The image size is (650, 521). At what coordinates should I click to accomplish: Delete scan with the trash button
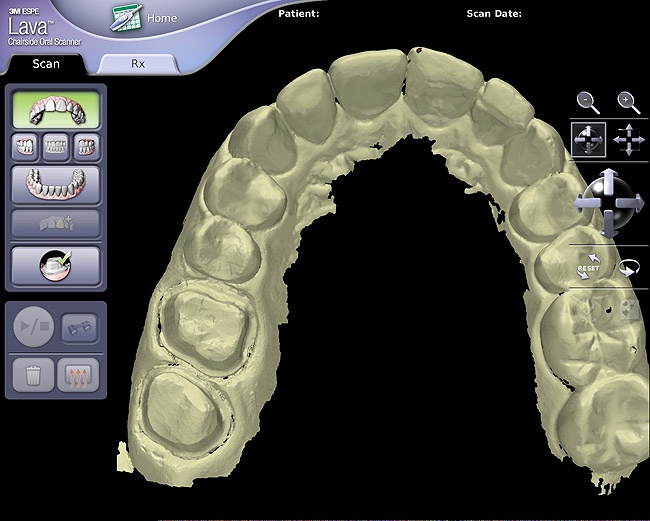tap(31, 375)
